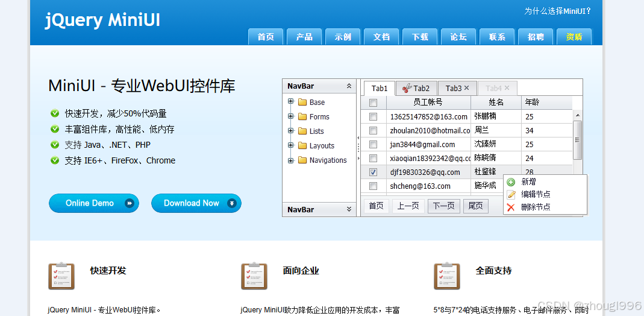Expand the Navigations tree node
This screenshot has width=644, height=316.
[291, 160]
